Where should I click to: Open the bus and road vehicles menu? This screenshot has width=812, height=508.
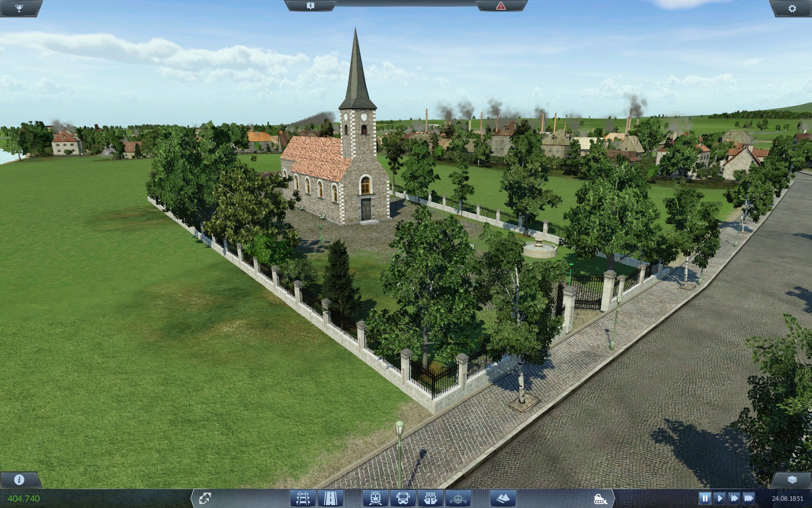click(x=403, y=498)
